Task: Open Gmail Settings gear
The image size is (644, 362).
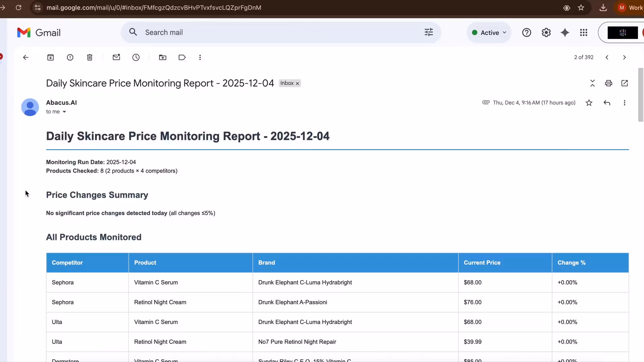Action: (546, 33)
